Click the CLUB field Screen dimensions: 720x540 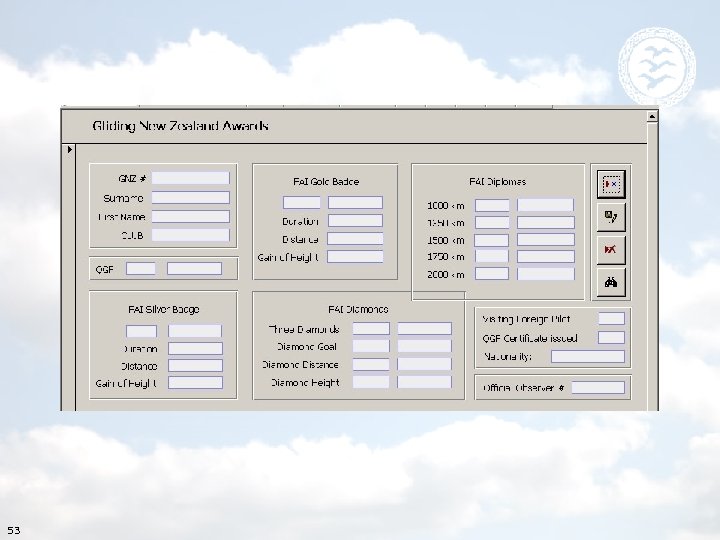(x=191, y=235)
